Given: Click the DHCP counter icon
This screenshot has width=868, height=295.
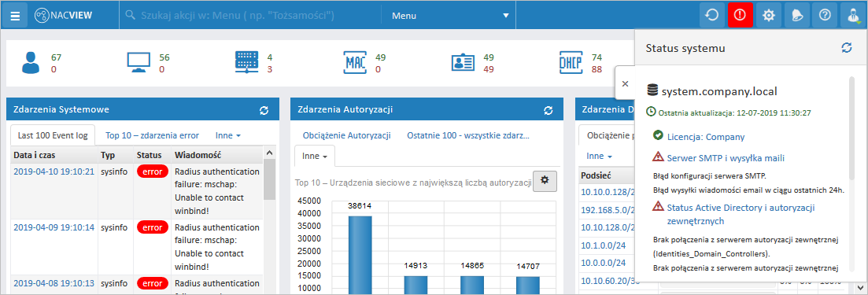Looking at the screenshot, I should (571, 63).
